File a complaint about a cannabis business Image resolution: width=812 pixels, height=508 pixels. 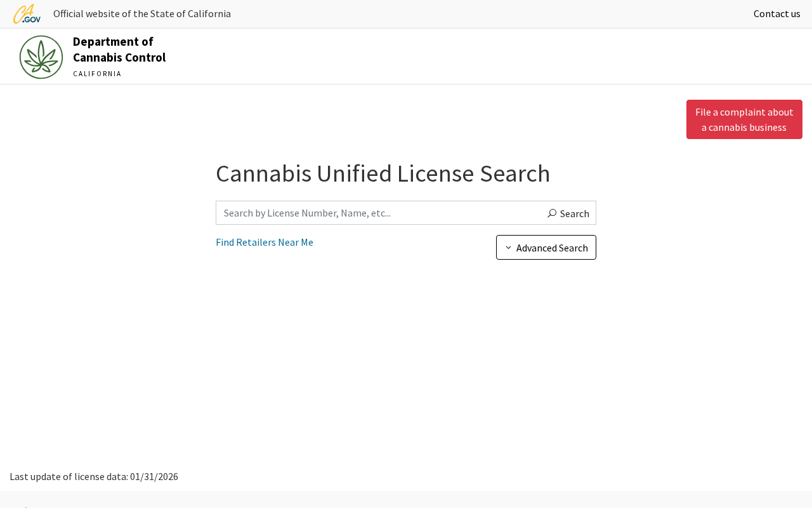tap(744, 119)
